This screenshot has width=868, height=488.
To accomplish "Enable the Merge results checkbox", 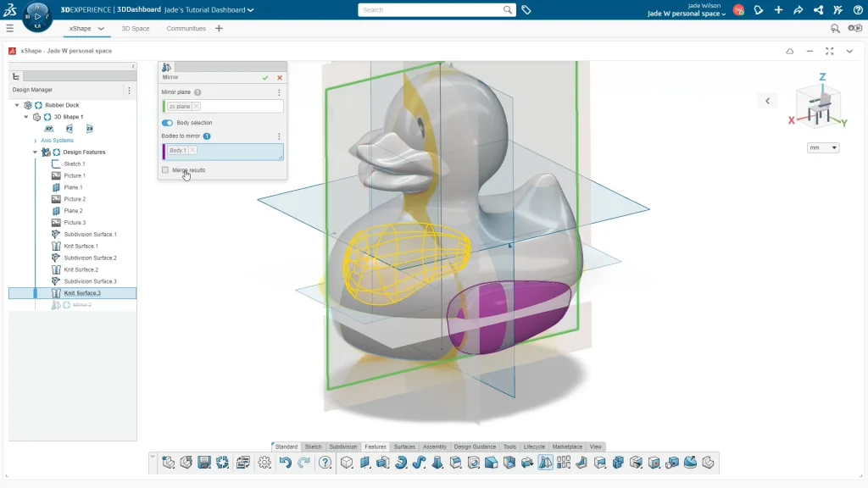I will click(x=165, y=170).
